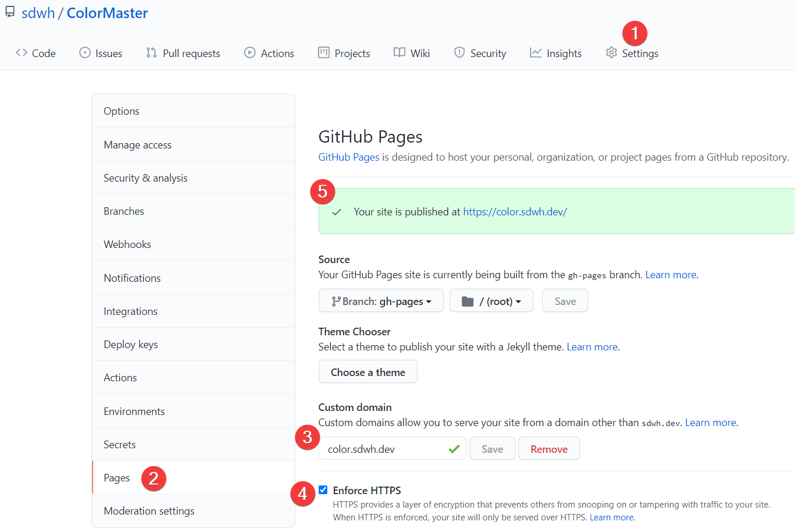The height and width of the screenshot is (532, 795).
Task: Click Learn more under Theme Chooser
Action: [x=592, y=347]
